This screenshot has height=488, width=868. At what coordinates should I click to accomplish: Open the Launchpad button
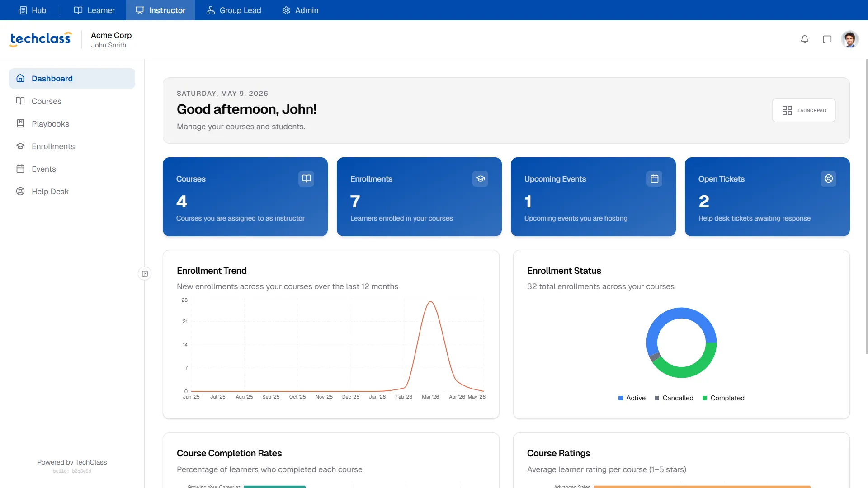coord(804,110)
